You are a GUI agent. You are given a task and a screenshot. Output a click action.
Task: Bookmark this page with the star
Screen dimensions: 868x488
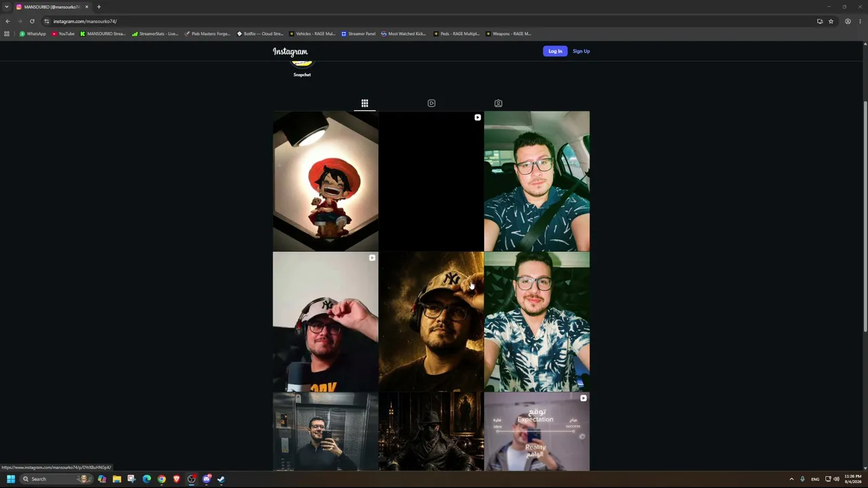coord(831,21)
